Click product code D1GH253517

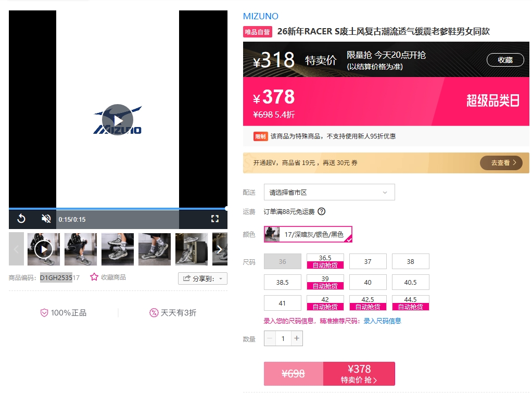coord(60,277)
